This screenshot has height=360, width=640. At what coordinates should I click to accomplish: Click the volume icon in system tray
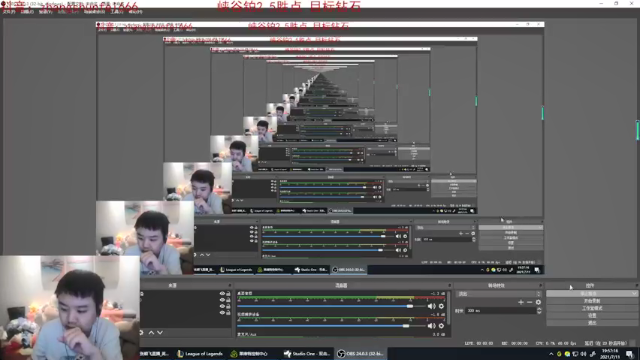point(583,354)
